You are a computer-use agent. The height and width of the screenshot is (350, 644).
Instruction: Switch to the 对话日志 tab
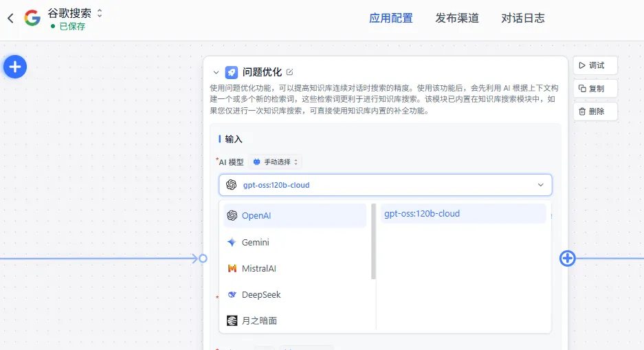tap(523, 18)
